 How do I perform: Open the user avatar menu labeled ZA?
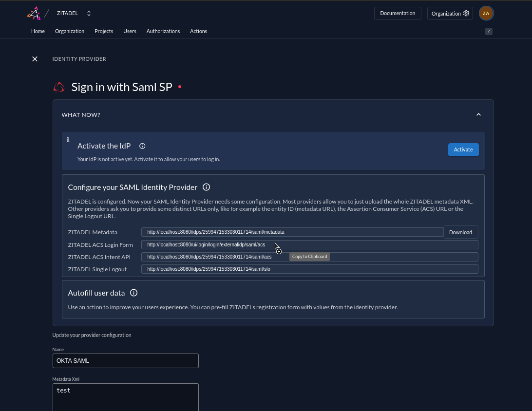click(x=486, y=13)
